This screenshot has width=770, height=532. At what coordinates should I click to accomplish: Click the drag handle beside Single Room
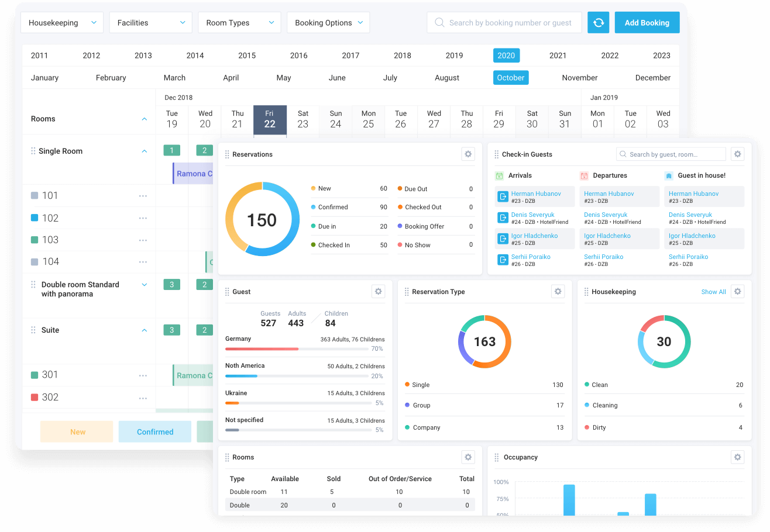coord(32,151)
